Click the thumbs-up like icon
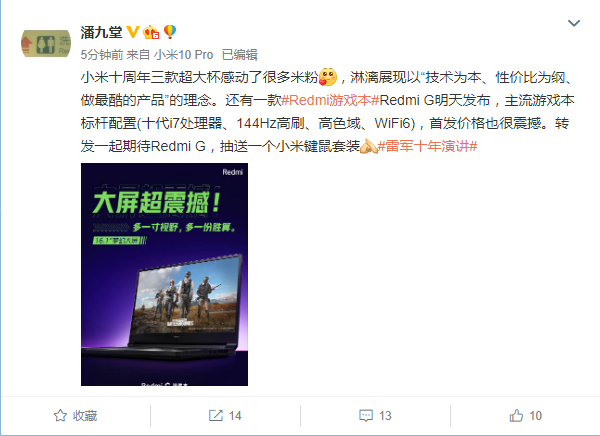Screen dimensions: 600x436 tap(516, 415)
